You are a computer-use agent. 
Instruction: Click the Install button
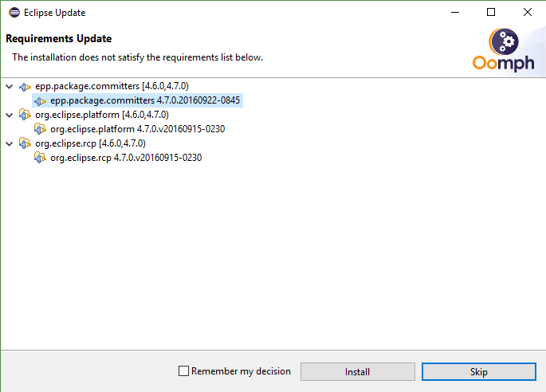click(358, 372)
